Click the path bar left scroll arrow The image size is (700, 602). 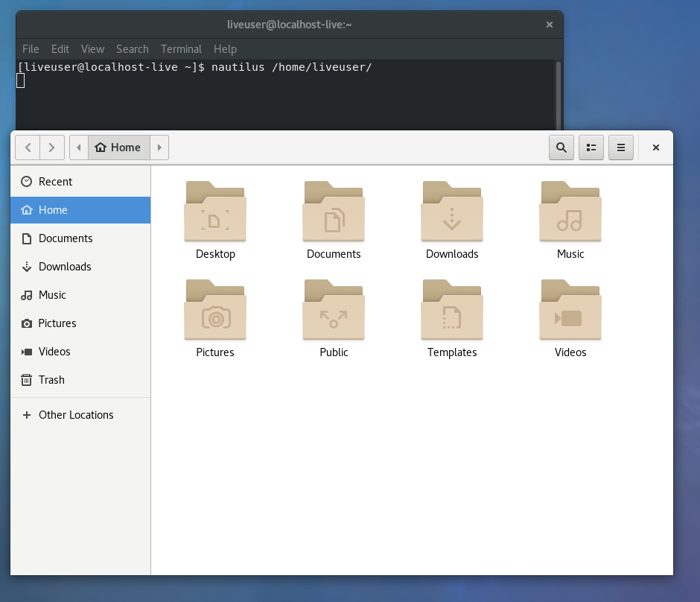[79, 148]
